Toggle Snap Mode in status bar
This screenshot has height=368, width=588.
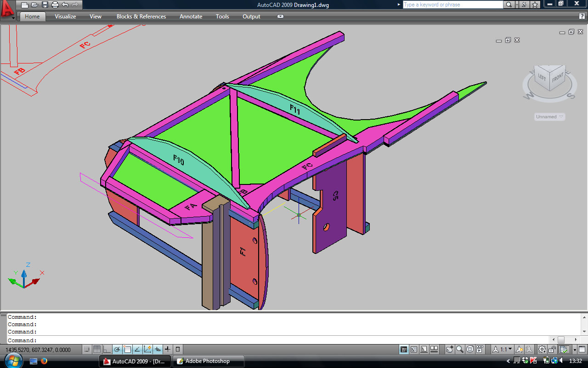[87, 350]
